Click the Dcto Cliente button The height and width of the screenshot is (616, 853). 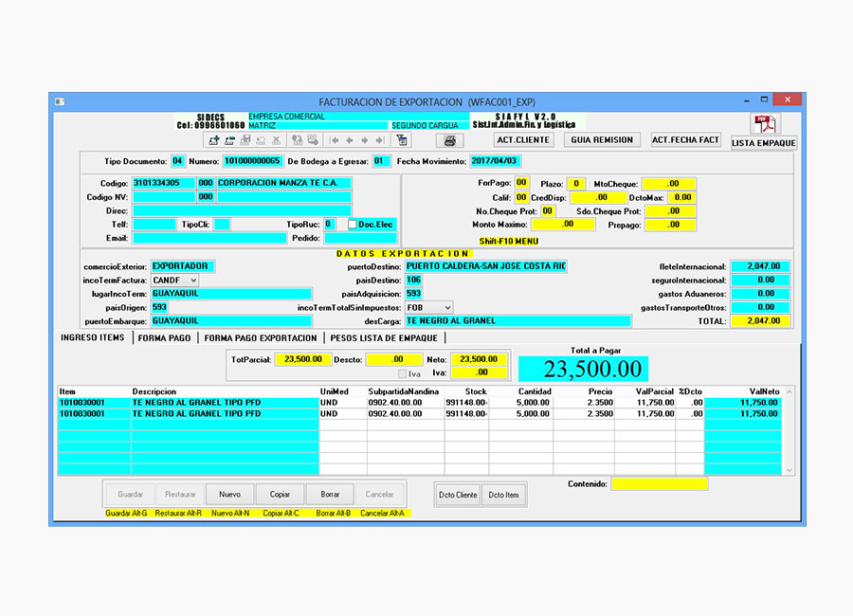click(x=458, y=495)
